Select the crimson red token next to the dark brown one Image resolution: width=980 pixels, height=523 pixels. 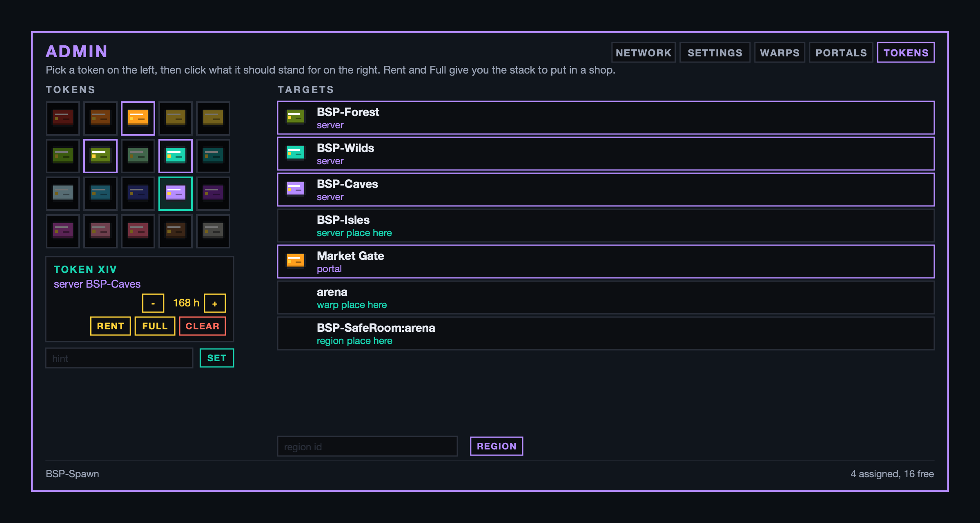tap(138, 231)
